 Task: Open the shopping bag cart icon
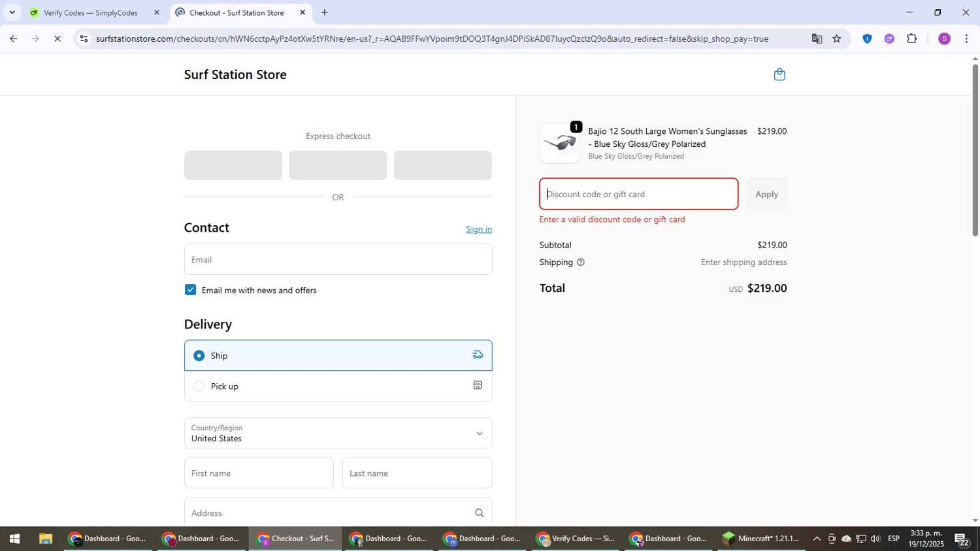click(779, 74)
